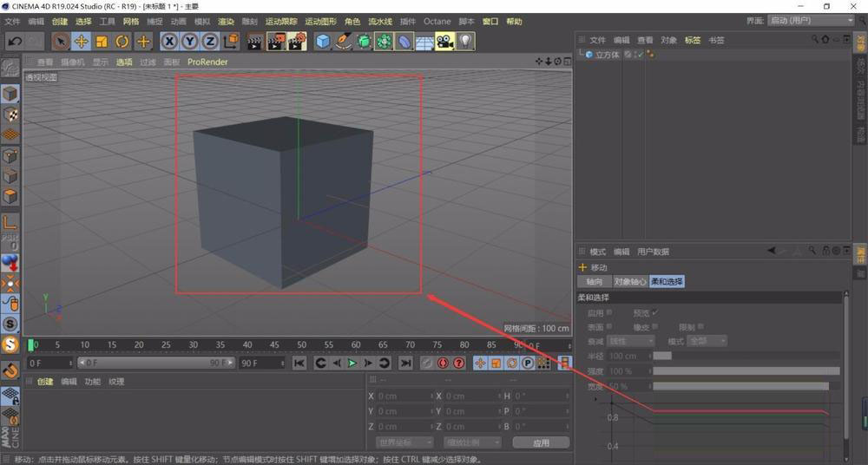Switch to Texture mode checkered cube icon
The width and height of the screenshot is (868, 465).
[x=10, y=115]
